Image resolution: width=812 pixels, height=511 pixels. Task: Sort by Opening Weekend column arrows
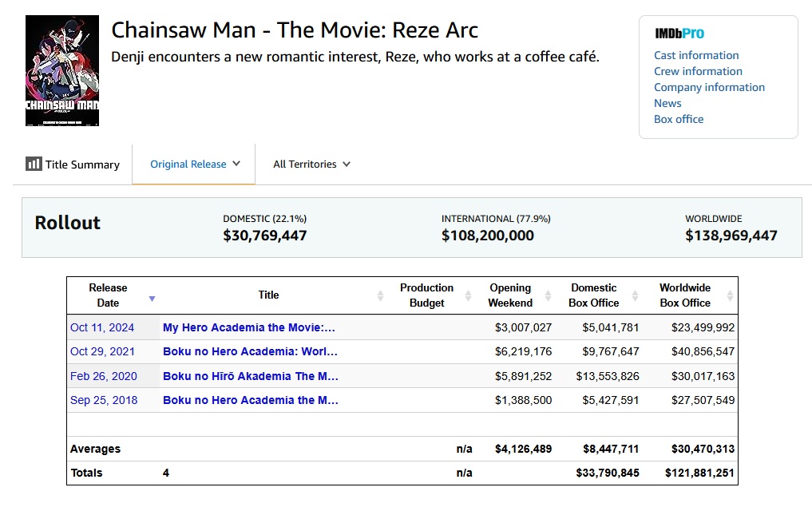(x=548, y=295)
